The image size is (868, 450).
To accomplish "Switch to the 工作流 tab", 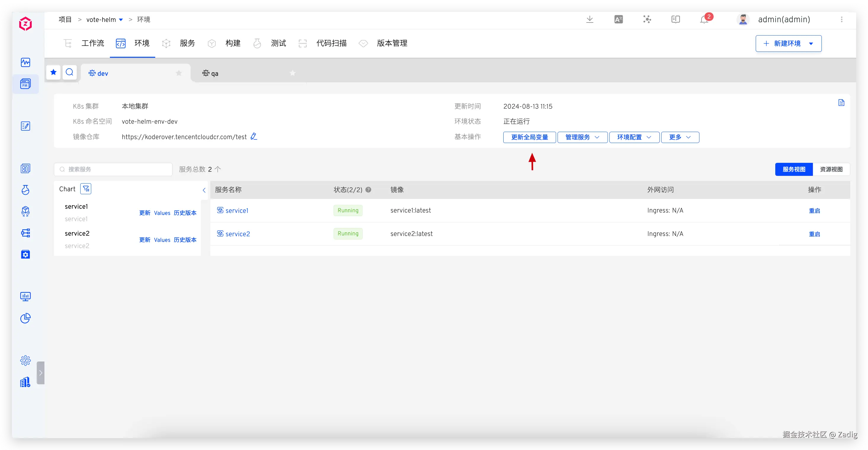I will pyautogui.click(x=93, y=44).
